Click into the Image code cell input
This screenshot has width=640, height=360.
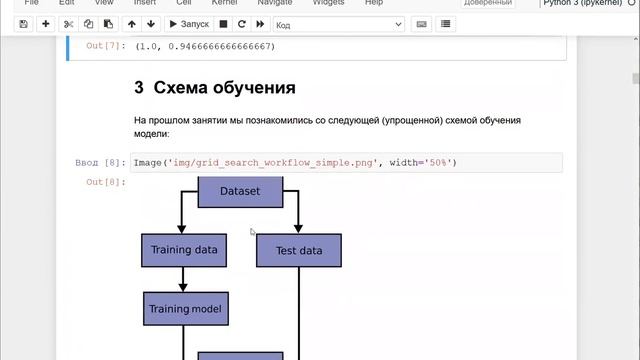click(346, 163)
